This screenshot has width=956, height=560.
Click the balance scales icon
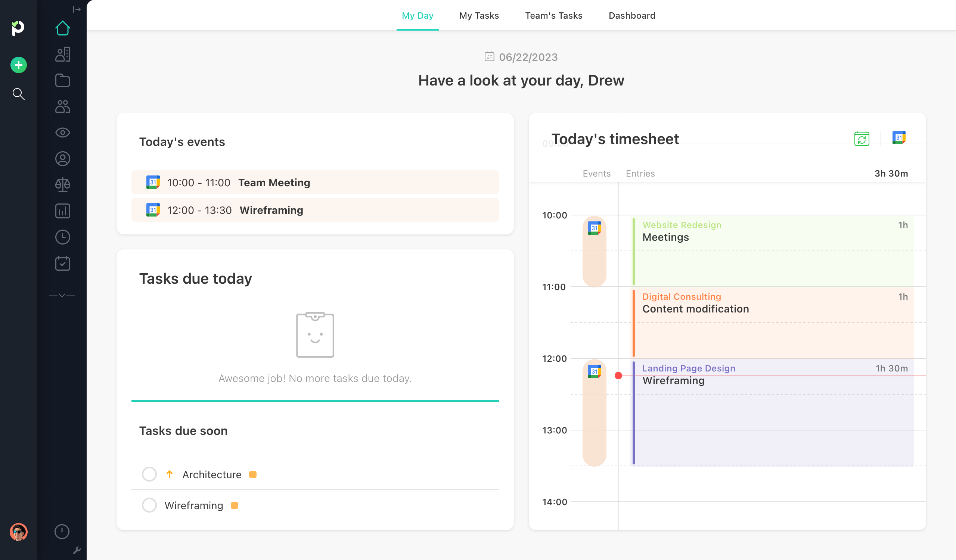click(63, 185)
